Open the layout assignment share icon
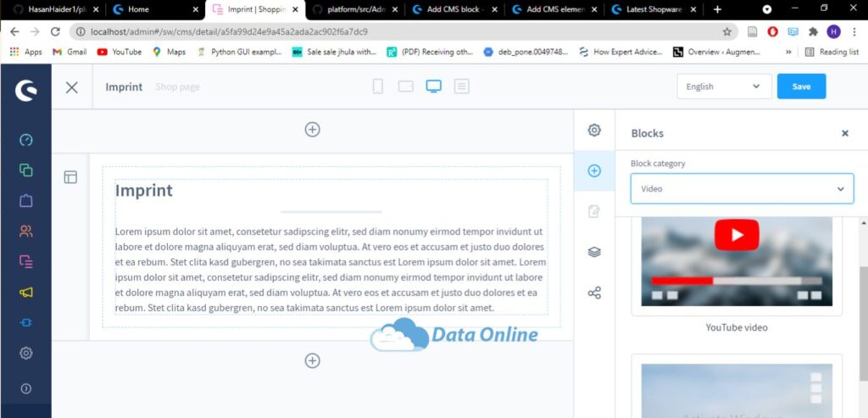Viewport: 868px width, 418px height. pos(594,293)
